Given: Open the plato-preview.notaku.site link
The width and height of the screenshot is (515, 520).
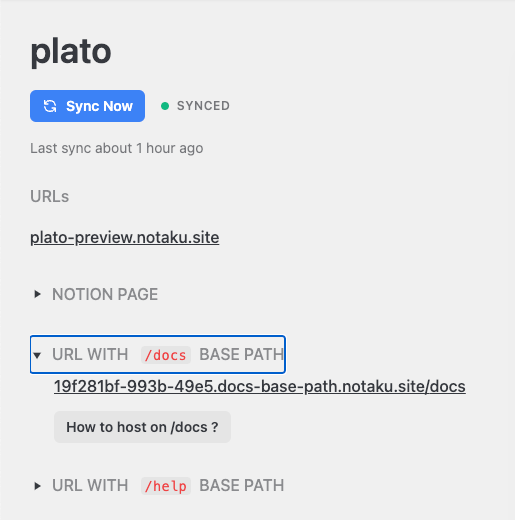Looking at the screenshot, I should point(125,237).
